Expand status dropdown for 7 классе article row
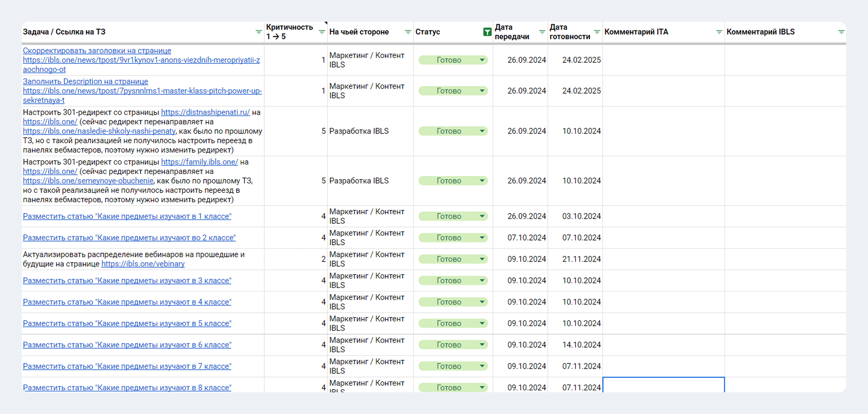This screenshot has height=414, width=868. 482,366
